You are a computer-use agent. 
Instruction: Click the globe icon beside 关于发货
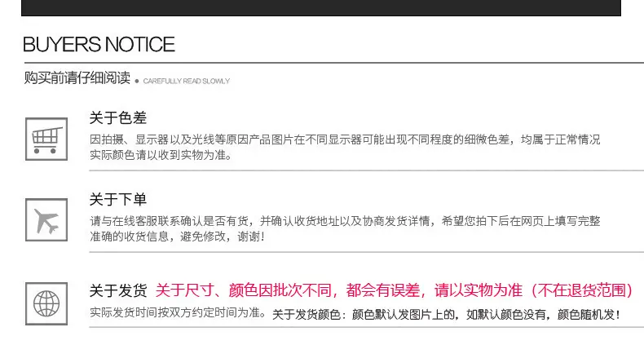click(x=46, y=303)
